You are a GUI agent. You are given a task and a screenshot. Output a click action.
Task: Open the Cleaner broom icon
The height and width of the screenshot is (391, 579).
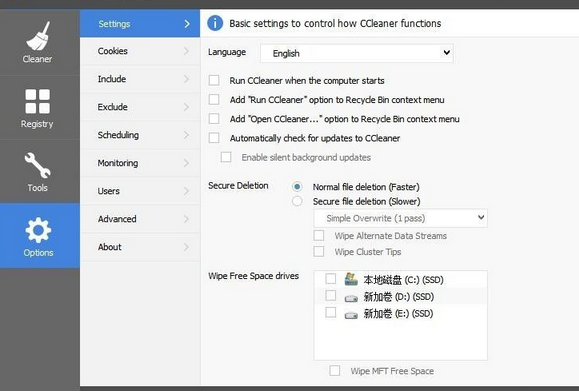pyautogui.click(x=38, y=36)
